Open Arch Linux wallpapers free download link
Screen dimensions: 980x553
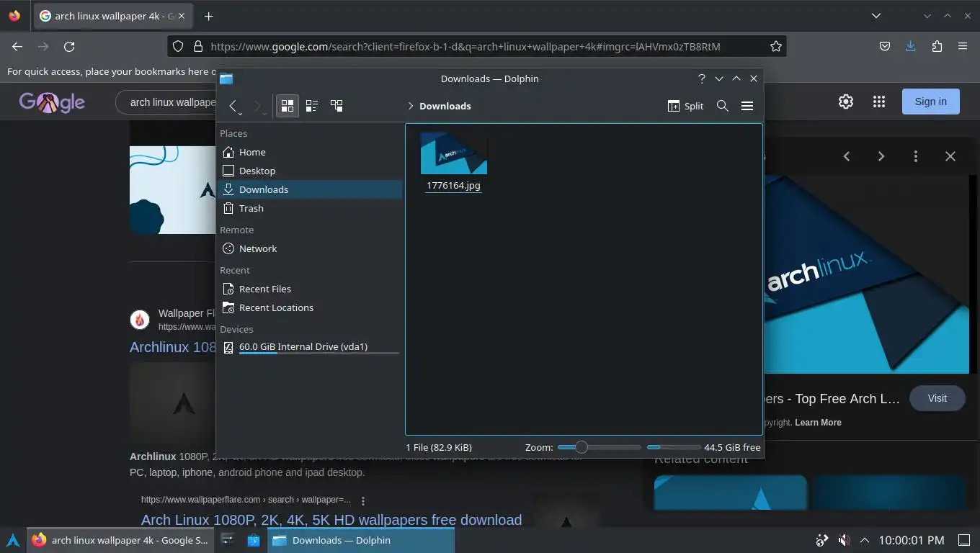[331, 520]
